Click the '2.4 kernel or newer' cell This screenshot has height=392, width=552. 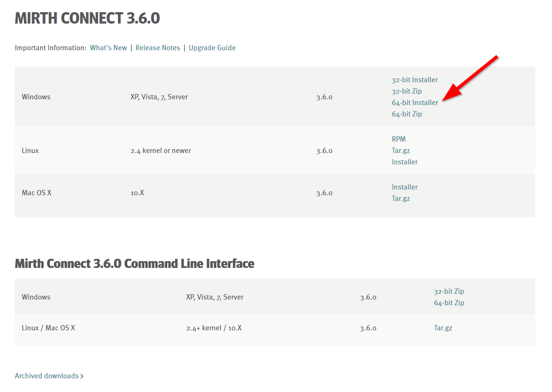click(x=161, y=151)
